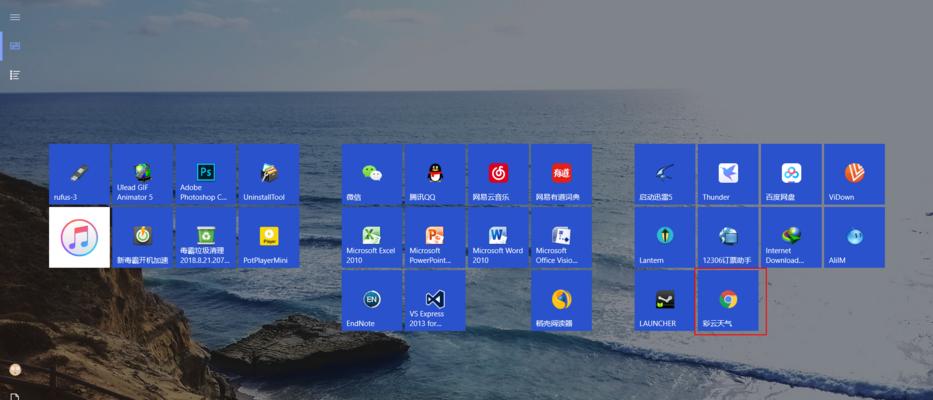Launch 腾讯QQ tile

pyautogui.click(x=435, y=174)
